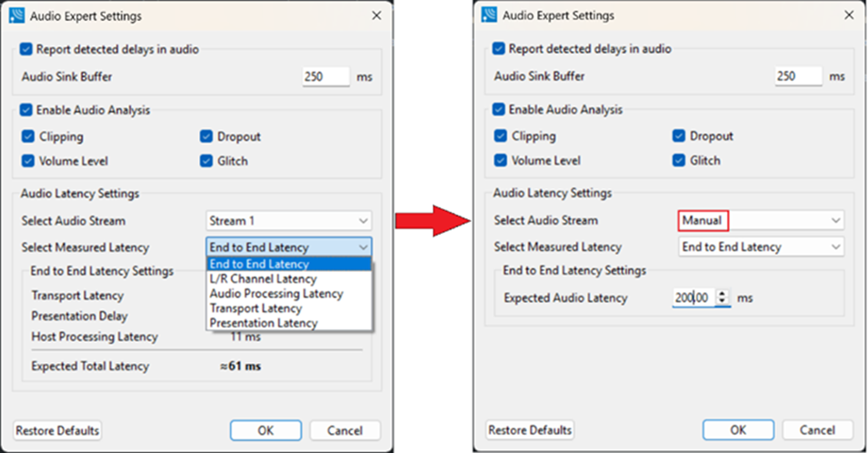Image resolution: width=868 pixels, height=453 pixels.
Task: Uncheck Dropout in the right dialog
Action: (x=679, y=136)
